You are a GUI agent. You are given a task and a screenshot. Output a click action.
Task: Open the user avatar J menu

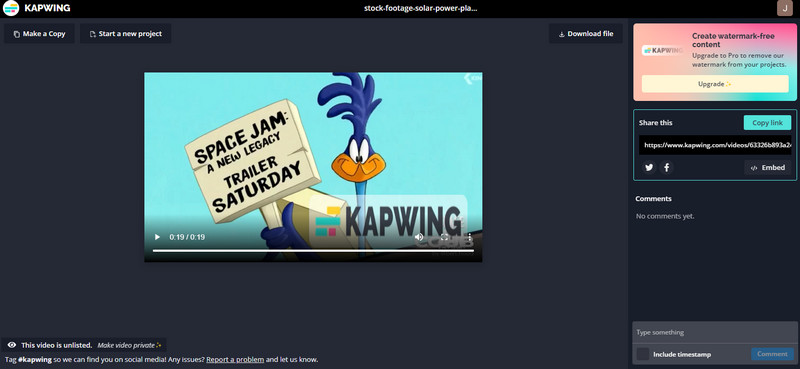784,8
